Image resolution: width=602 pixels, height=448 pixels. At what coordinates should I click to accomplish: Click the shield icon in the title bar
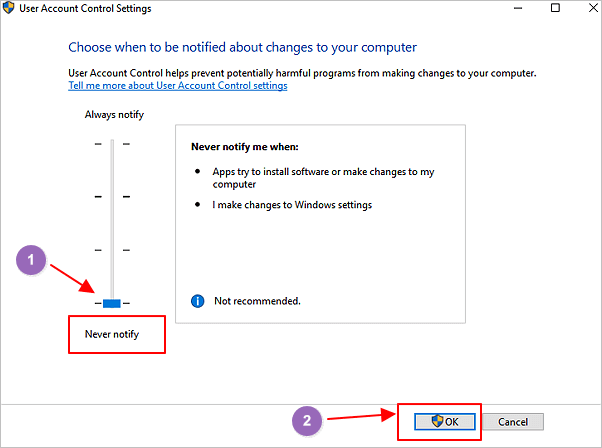[9, 9]
